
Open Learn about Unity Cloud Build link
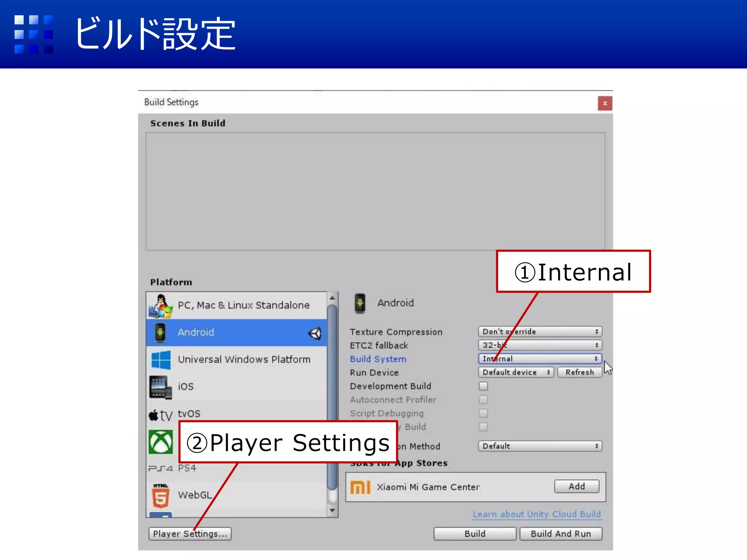[537, 514]
